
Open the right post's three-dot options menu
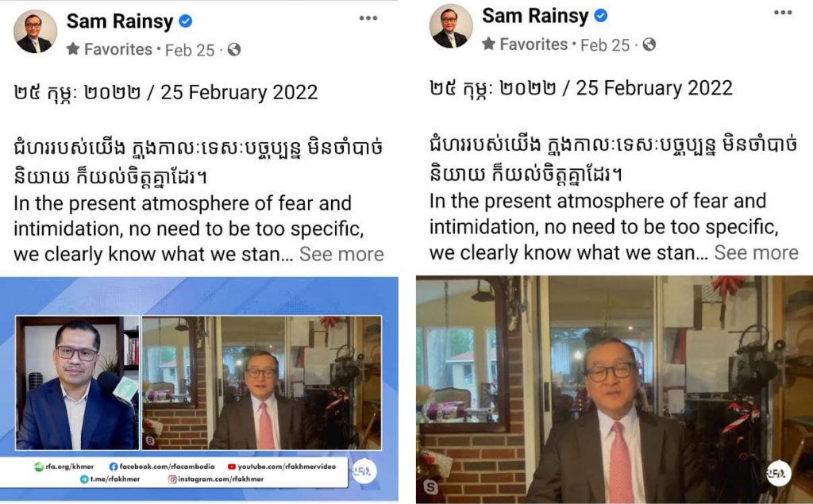(783, 13)
